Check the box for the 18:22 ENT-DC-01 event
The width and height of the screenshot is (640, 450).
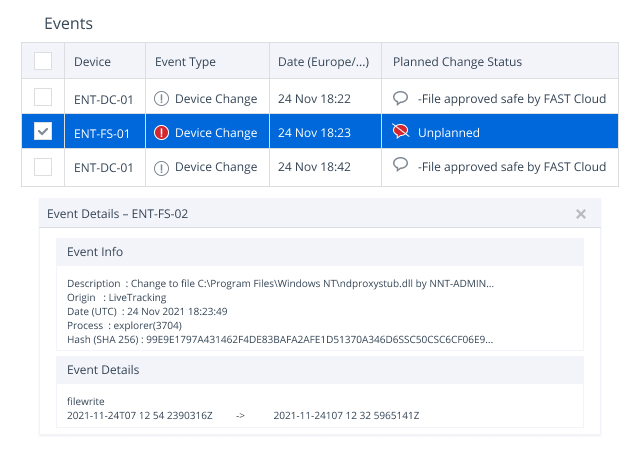[x=43, y=98]
